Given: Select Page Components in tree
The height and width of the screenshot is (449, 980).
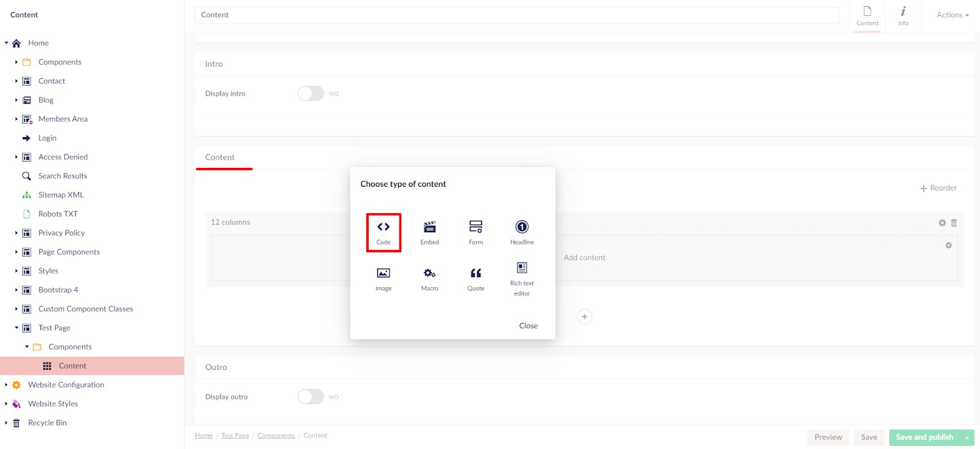Looking at the screenshot, I should click(x=69, y=252).
